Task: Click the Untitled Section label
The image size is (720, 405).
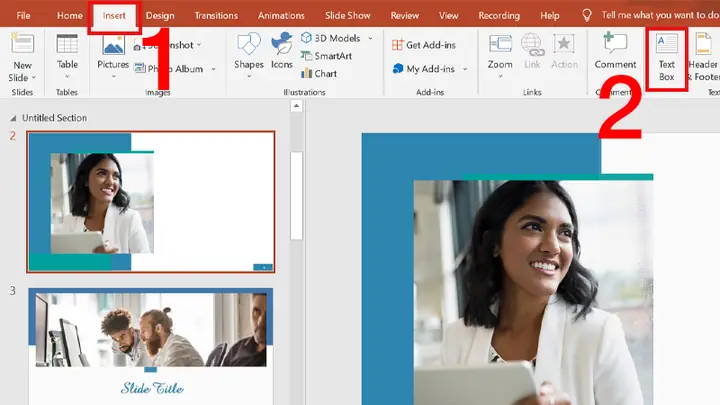Action: (54, 118)
